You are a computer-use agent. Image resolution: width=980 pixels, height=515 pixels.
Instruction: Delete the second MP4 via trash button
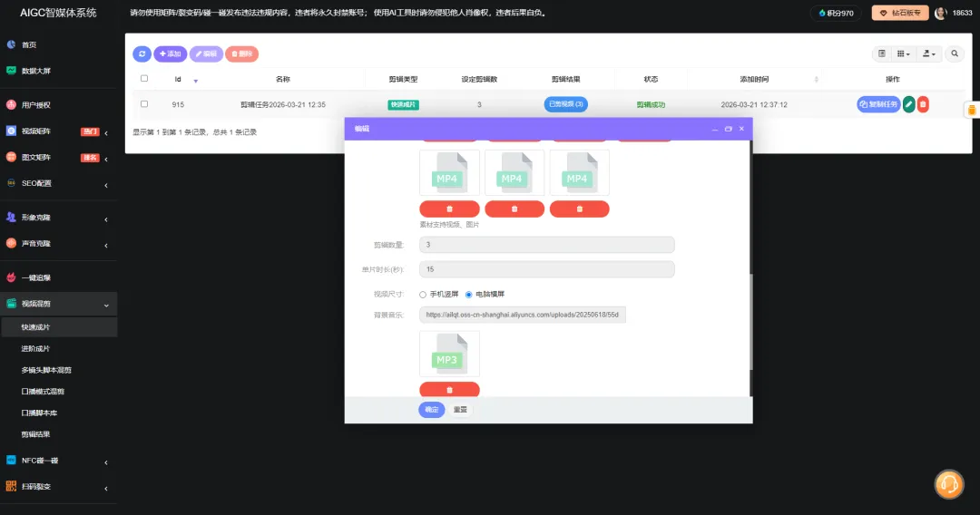pos(514,209)
